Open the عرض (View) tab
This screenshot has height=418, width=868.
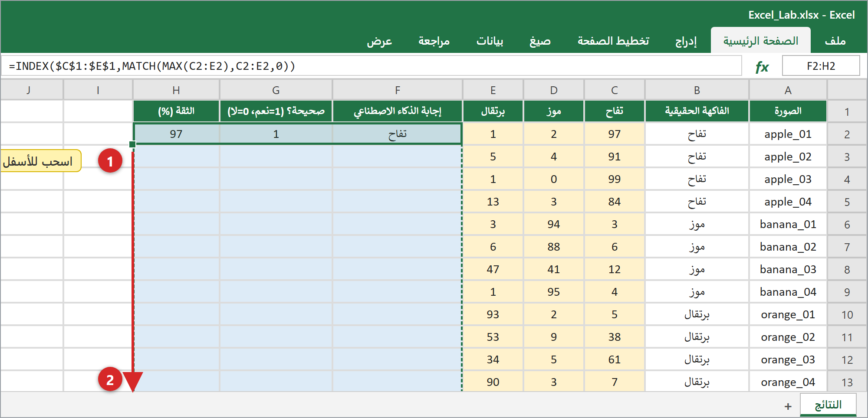(379, 41)
